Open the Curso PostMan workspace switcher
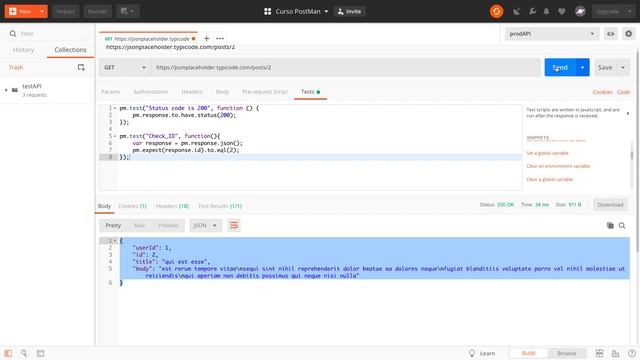 click(296, 11)
